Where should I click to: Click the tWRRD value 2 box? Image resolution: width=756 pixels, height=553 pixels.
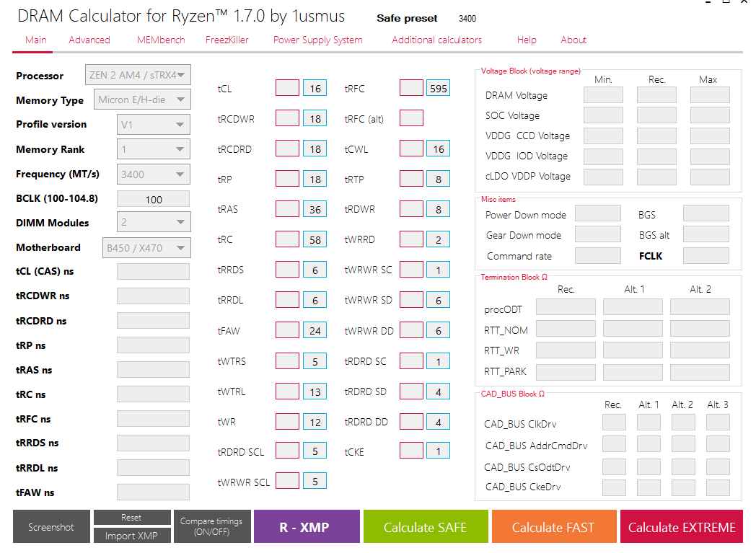439,239
